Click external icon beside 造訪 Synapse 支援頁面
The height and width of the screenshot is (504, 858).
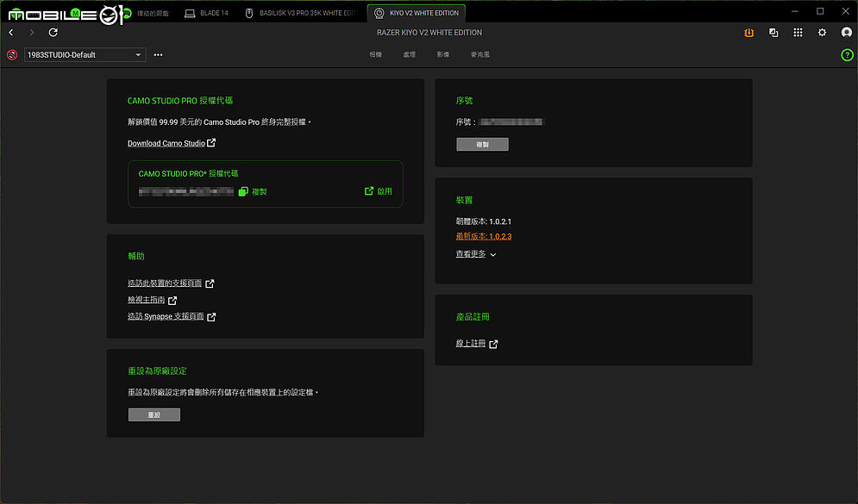click(211, 317)
